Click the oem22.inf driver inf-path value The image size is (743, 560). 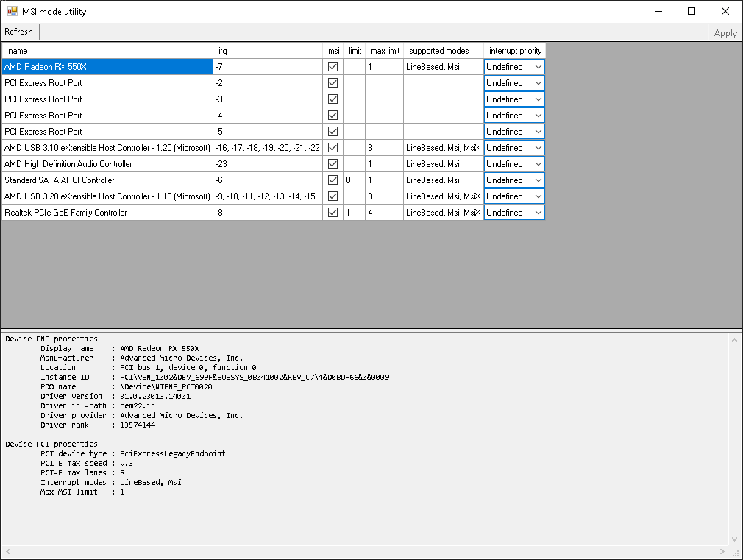[140, 406]
